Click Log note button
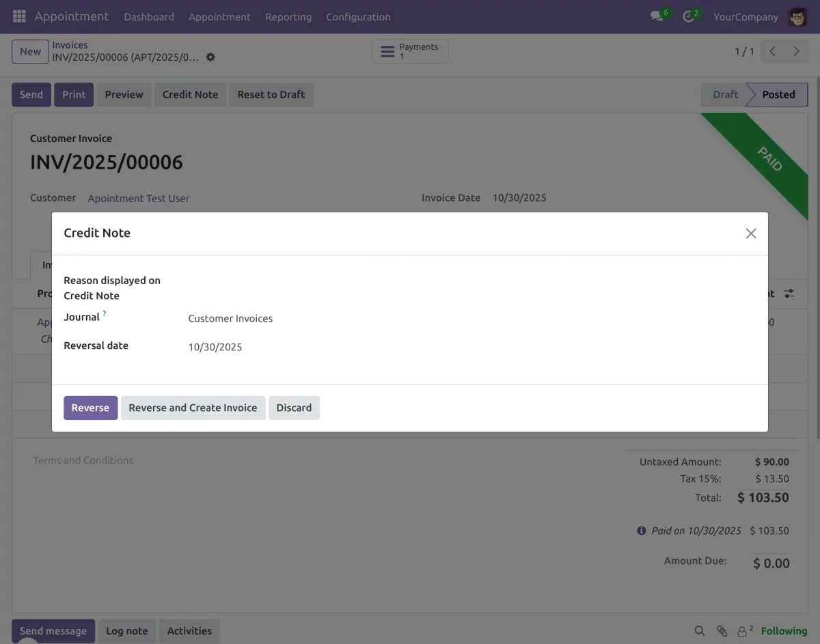 [127, 631]
